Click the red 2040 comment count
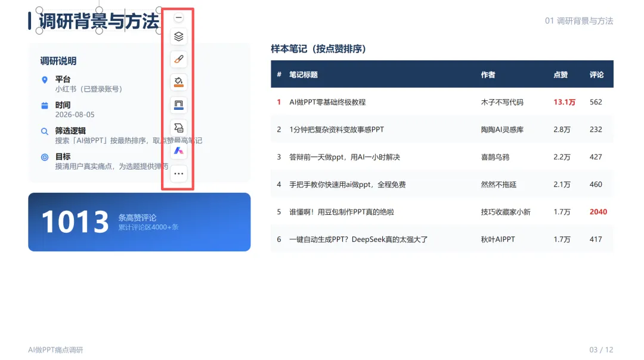This screenshot has height=360, width=644. pyautogui.click(x=598, y=212)
